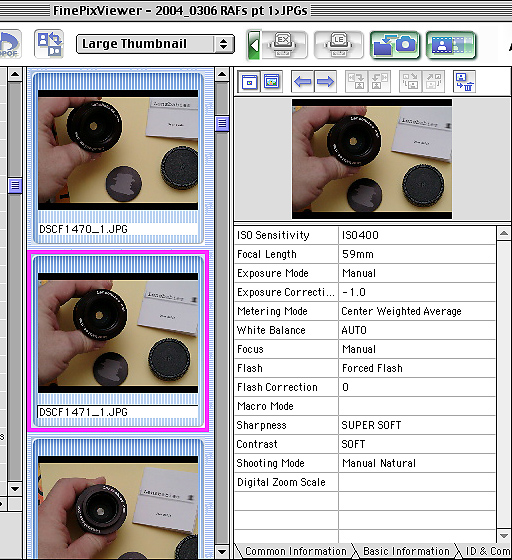
Task: Click the rotate right (grayed) icon
Action: point(379,82)
